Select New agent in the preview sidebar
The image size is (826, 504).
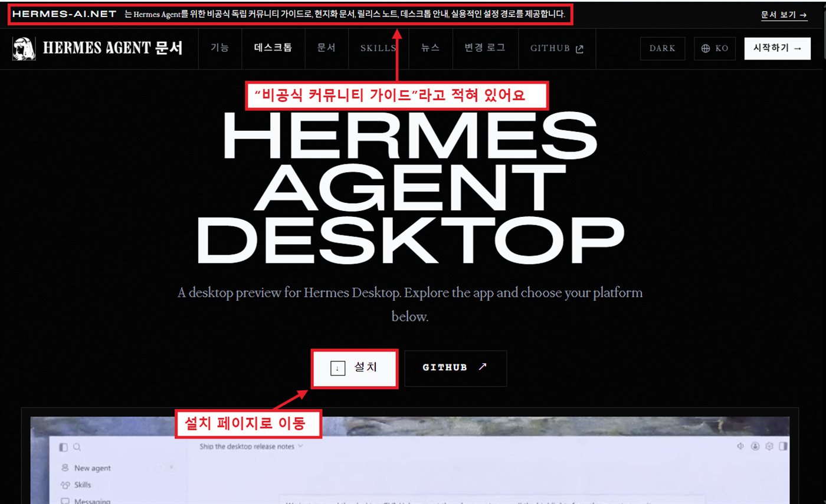click(x=86, y=468)
